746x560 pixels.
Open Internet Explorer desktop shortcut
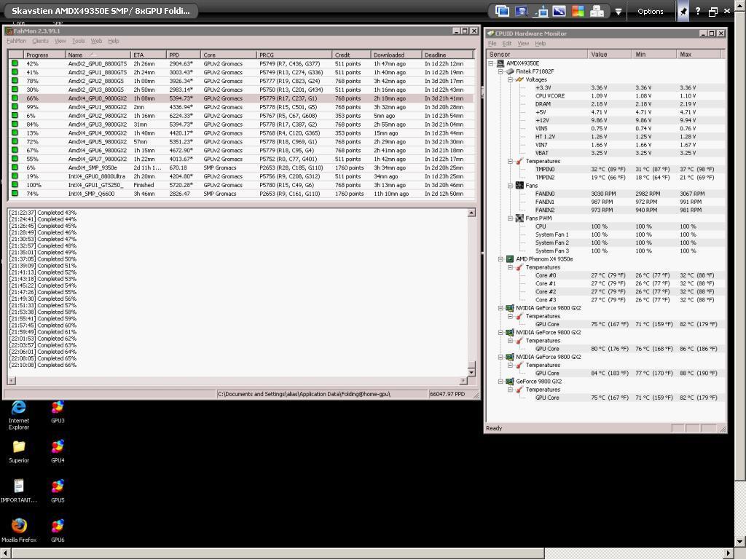(x=18, y=414)
